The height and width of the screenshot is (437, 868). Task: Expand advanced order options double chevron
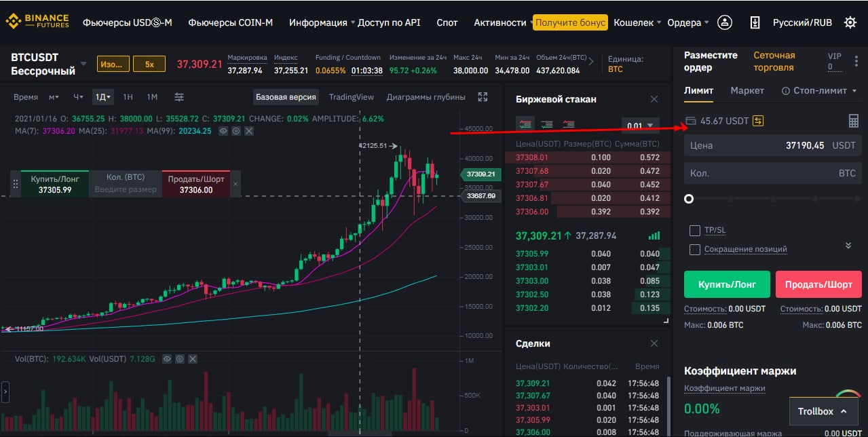848,245
